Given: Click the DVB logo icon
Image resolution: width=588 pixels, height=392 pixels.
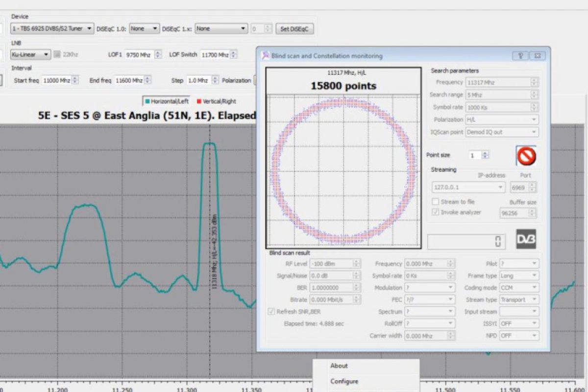Looking at the screenshot, I should [526, 239].
